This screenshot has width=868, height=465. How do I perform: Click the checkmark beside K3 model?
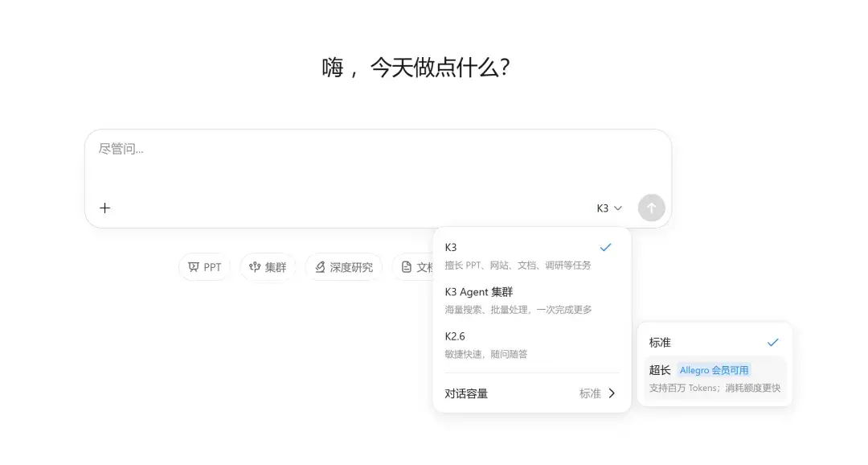606,247
